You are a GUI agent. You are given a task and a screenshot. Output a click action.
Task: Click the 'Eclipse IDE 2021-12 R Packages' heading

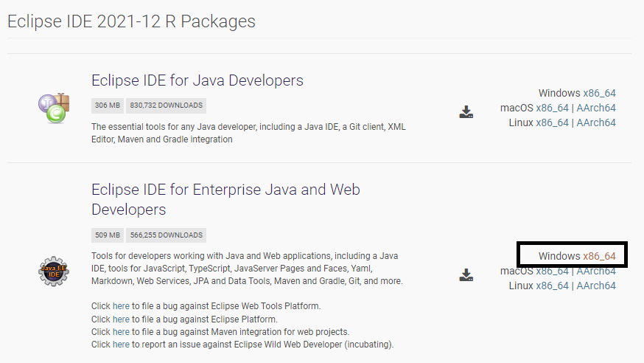(131, 21)
